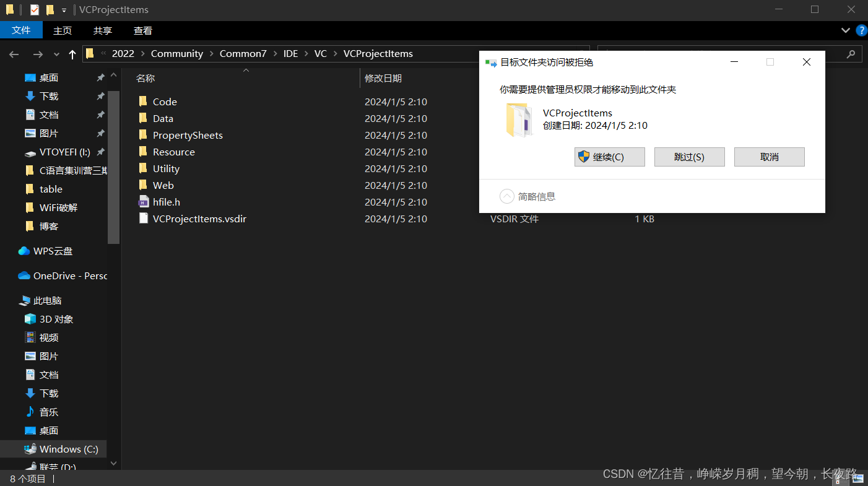This screenshot has width=868, height=486.
Task: Switch to the 主页 ribbon tab
Action: point(63,30)
